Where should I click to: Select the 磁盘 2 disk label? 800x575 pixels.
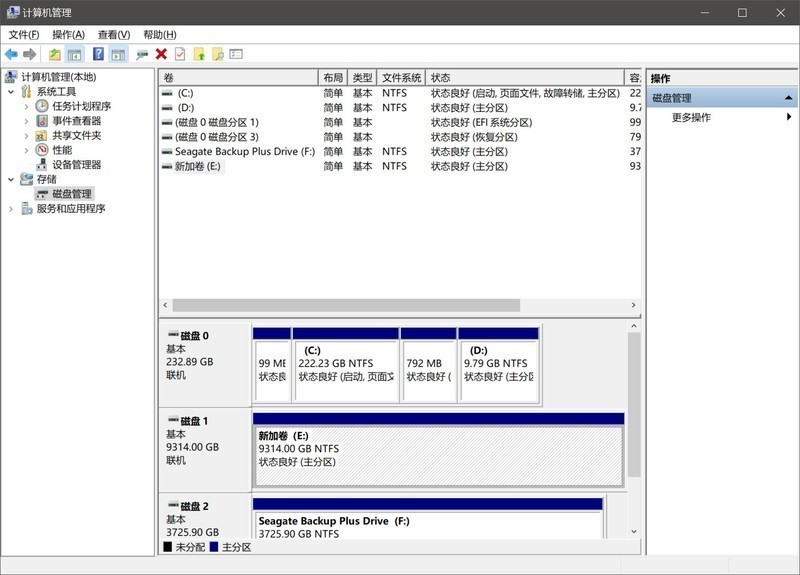pyautogui.click(x=205, y=516)
